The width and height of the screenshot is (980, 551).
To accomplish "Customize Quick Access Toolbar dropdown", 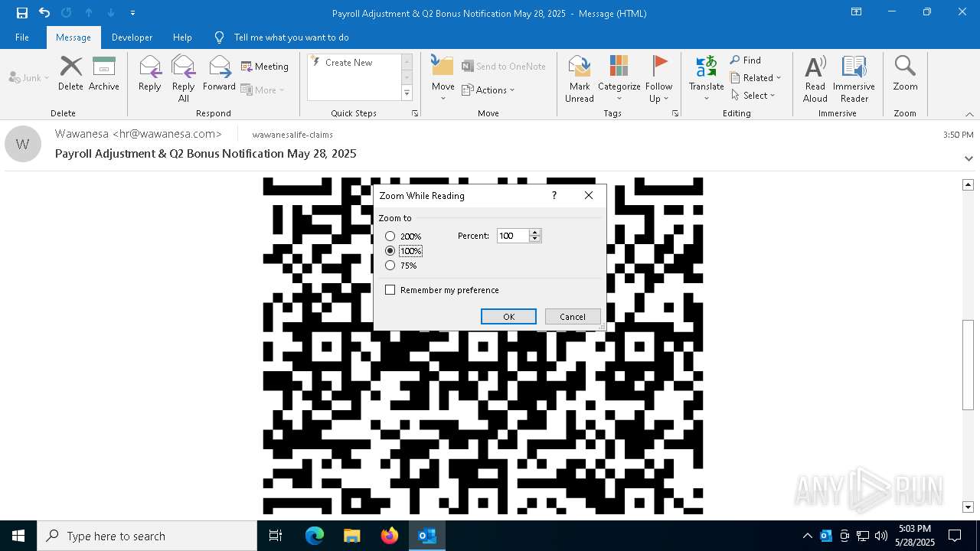I will click(x=132, y=13).
